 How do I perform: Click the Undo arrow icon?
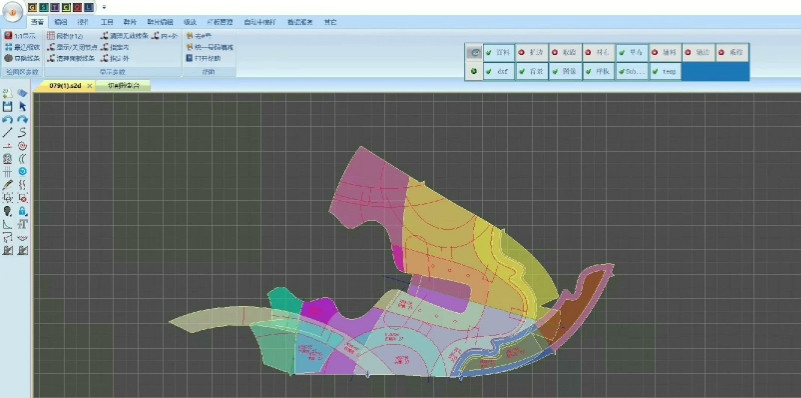(x=7, y=120)
